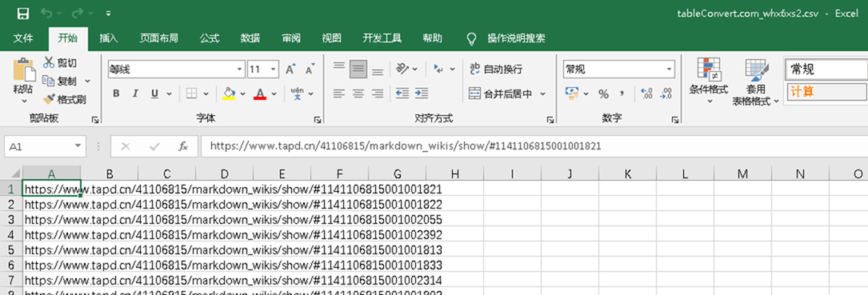Screen dimensions: 868x295
Task: Click the formula bar URL text
Action: [x=406, y=146]
